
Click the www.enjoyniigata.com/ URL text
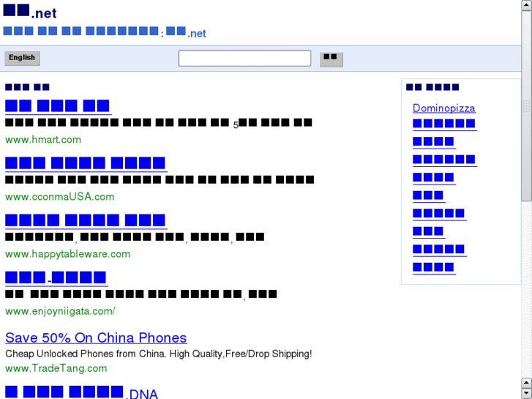pos(60,311)
